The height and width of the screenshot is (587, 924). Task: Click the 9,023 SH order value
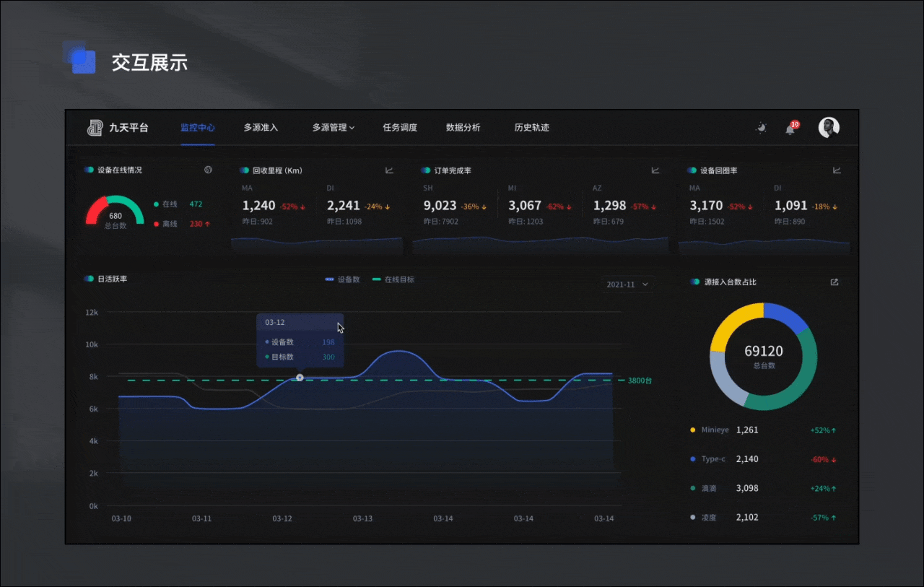pyautogui.click(x=440, y=206)
